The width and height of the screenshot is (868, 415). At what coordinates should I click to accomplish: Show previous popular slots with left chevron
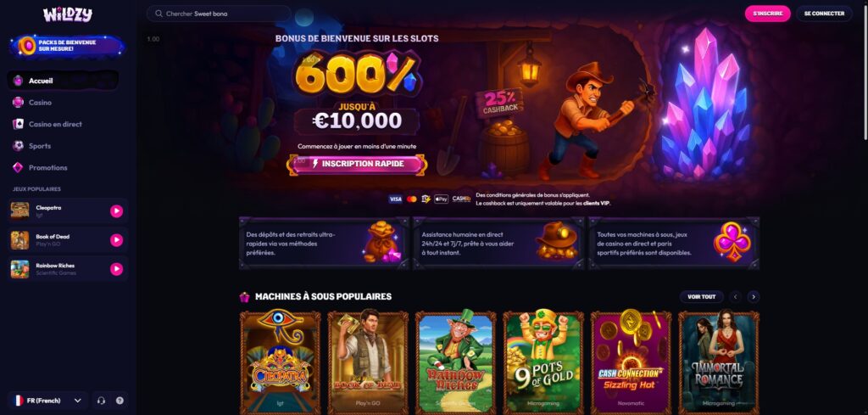click(736, 296)
